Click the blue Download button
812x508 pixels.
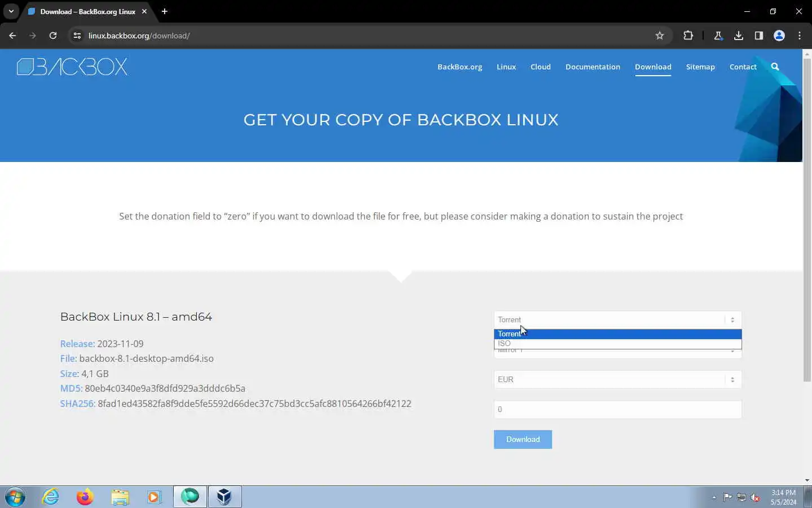pyautogui.click(x=523, y=439)
